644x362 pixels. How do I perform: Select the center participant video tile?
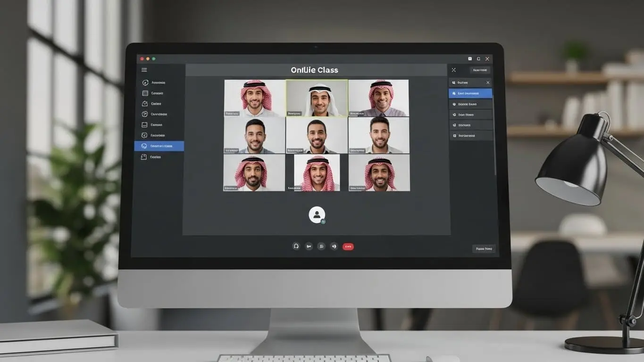click(317, 135)
